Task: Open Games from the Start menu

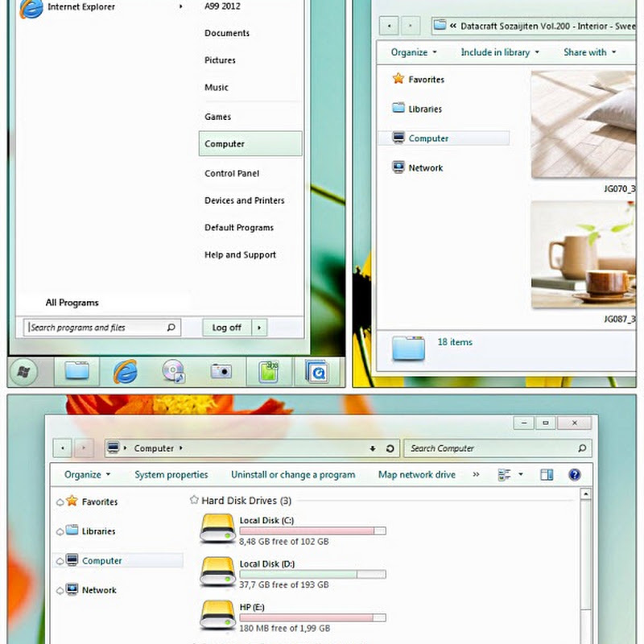Action: point(217,117)
